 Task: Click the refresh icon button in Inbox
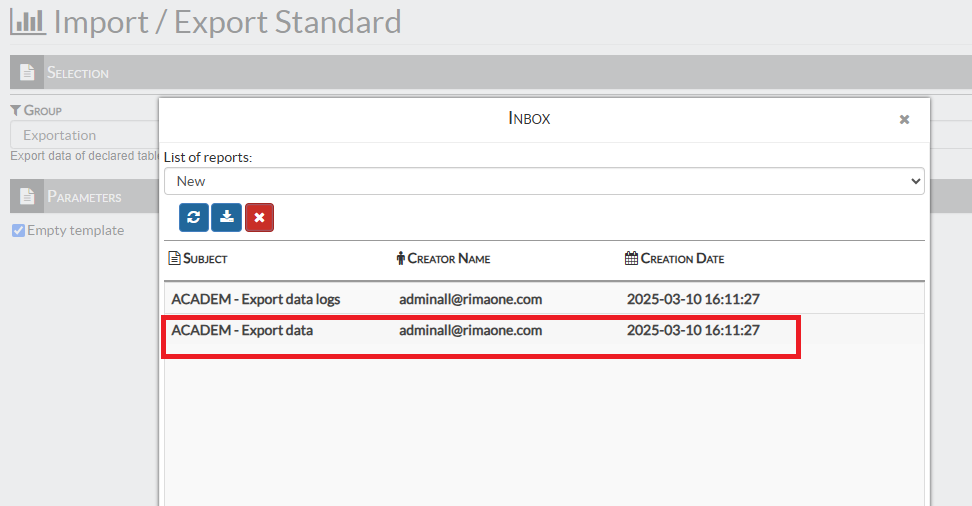(194, 217)
